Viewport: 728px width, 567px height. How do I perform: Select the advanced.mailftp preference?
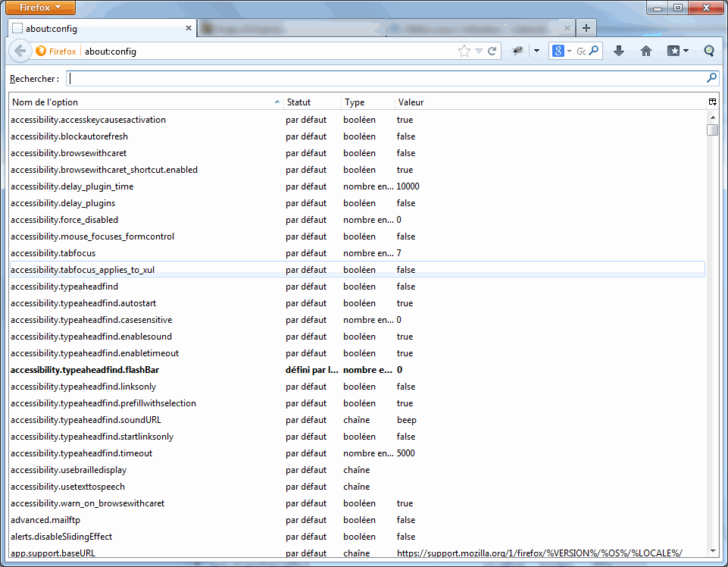tap(357, 520)
